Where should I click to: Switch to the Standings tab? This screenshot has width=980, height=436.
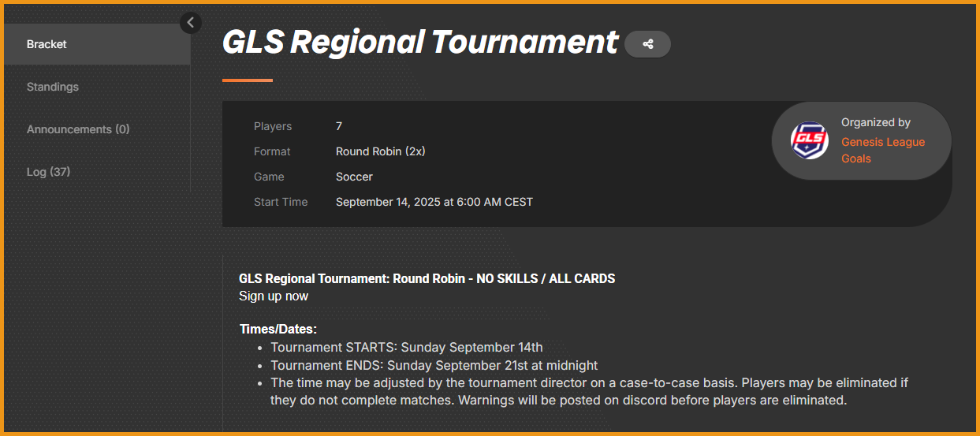pyautogui.click(x=53, y=87)
